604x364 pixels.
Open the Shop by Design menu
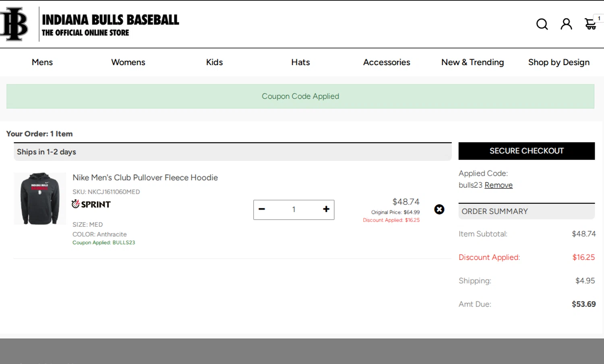(x=559, y=62)
